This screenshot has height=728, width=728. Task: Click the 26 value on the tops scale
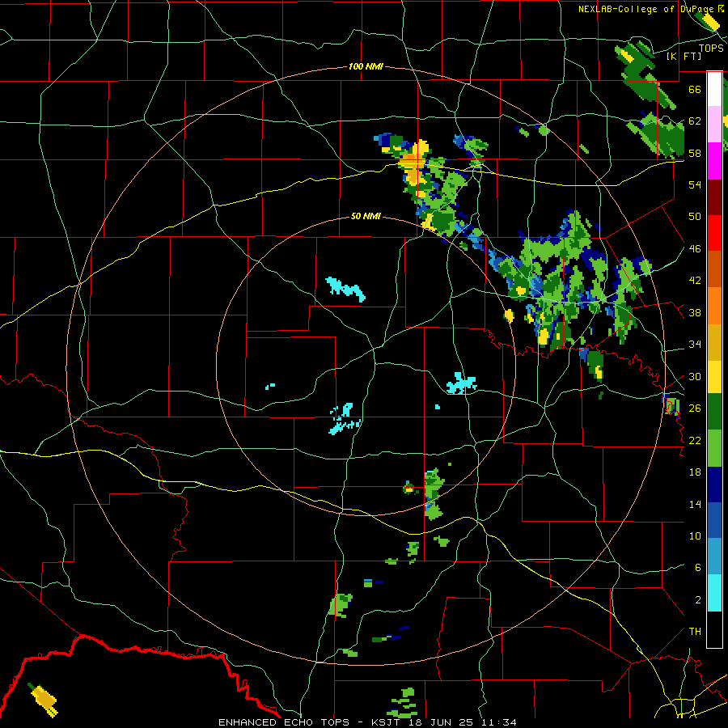click(695, 408)
